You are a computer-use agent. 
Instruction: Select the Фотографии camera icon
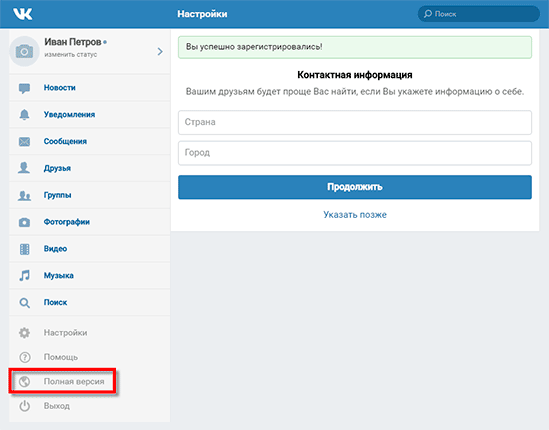point(24,222)
